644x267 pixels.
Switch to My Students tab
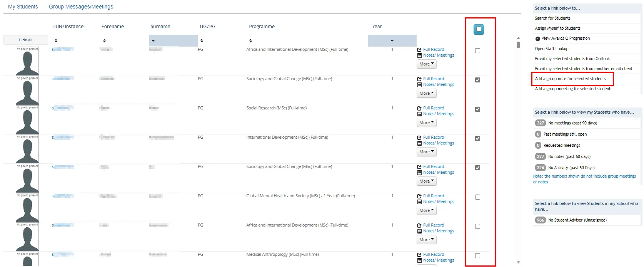coord(23,7)
